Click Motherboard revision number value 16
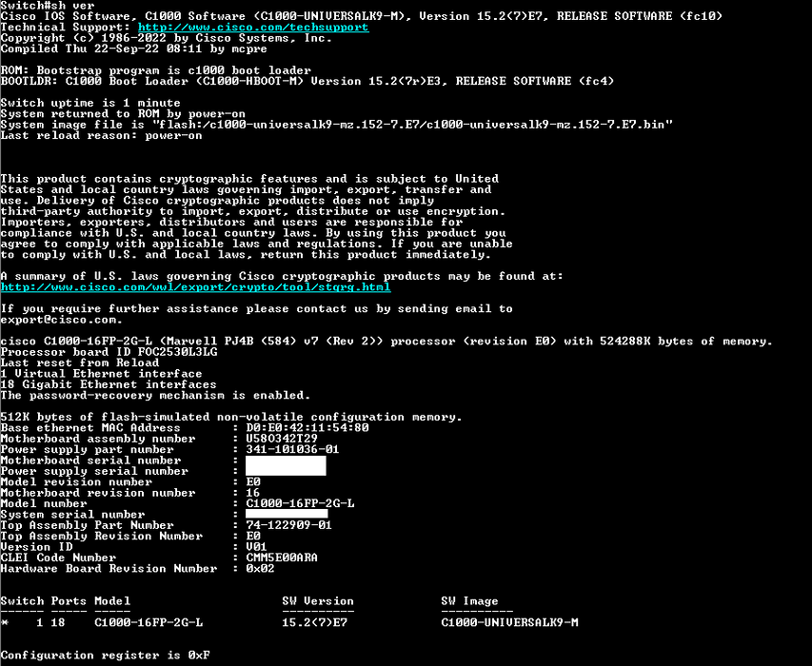The height and width of the screenshot is (666, 812). [252, 493]
